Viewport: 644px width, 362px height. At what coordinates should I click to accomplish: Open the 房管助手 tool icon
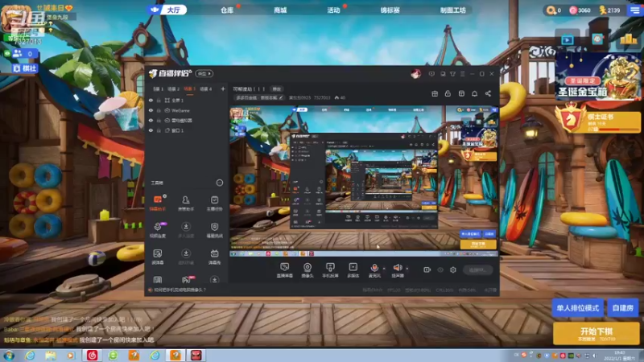point(186,203)
